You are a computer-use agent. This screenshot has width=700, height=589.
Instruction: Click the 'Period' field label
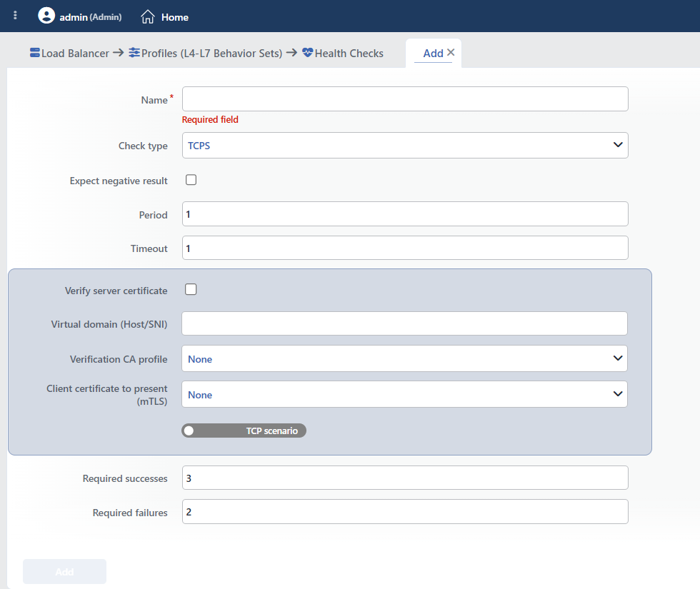(x=153, y=215)
